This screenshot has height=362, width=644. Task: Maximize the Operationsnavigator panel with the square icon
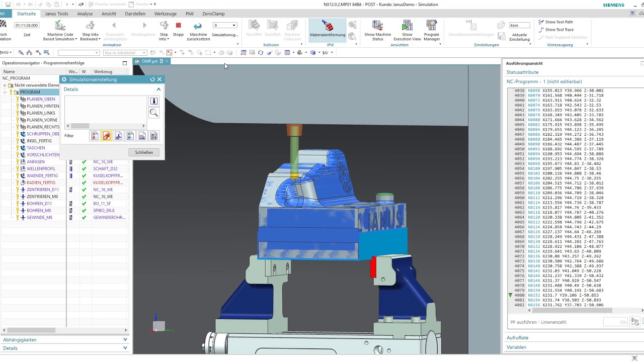pyautogui.click(x=125, y=63)
